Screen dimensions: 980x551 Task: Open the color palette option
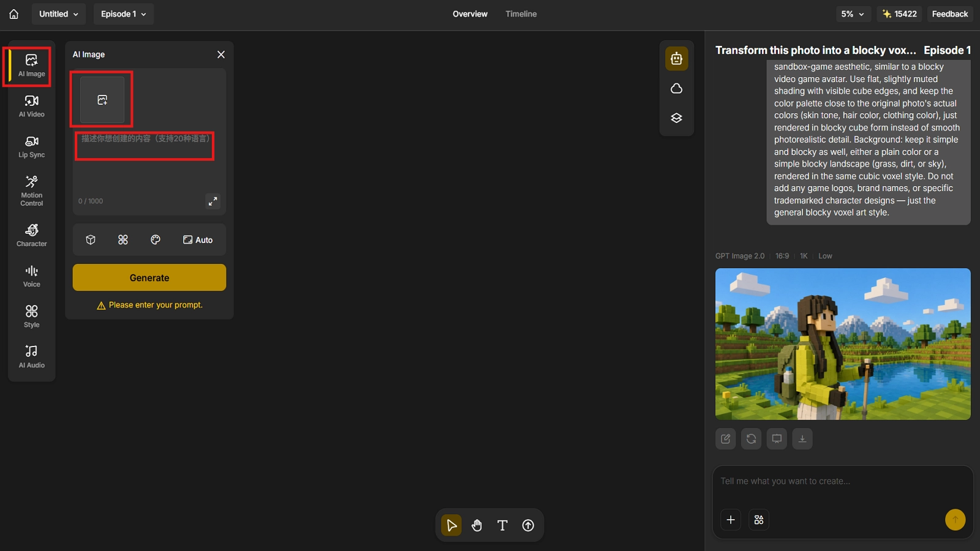tap(156, 240)
